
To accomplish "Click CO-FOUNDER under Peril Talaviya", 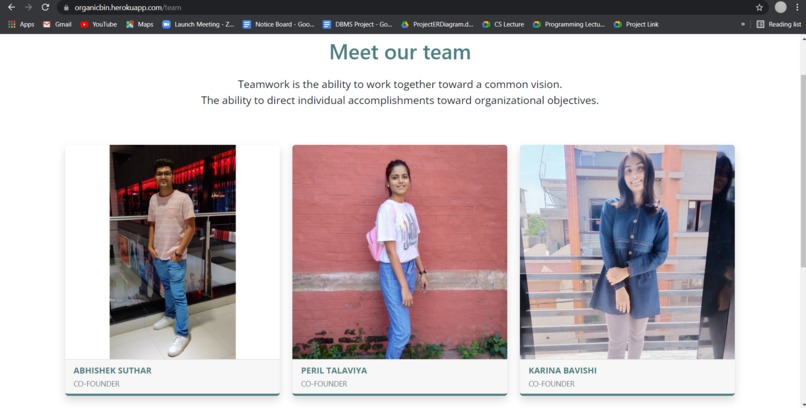I will pos(324,384).
